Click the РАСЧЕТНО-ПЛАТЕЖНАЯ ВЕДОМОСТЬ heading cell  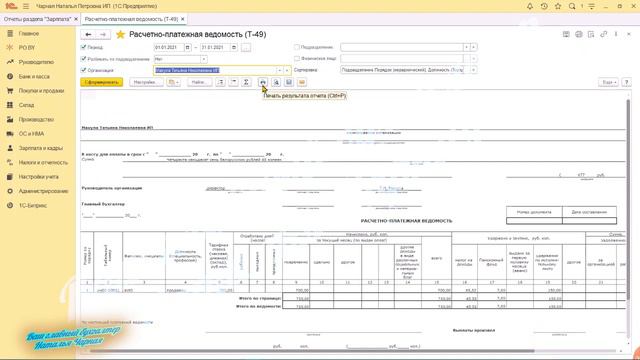[x=406, y=221]
